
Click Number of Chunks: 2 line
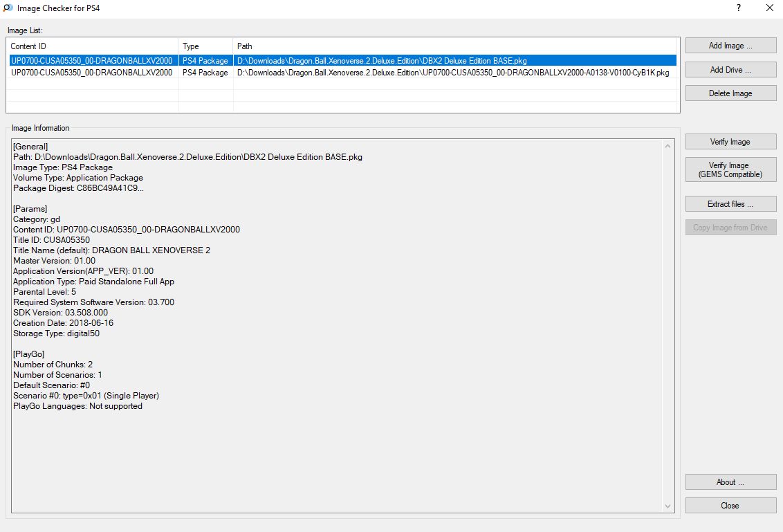(x=53, y=365)
